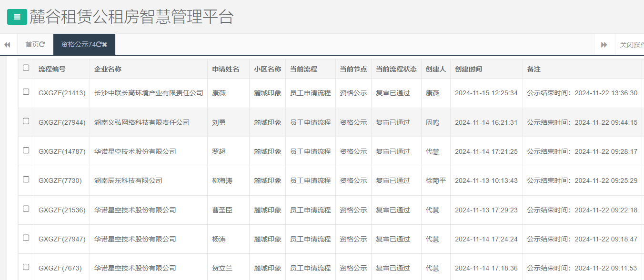This screenshot has width=644, height=280.
Task: Click flow number GXGZF(21413) in the first row
Action: click(61, 93)
